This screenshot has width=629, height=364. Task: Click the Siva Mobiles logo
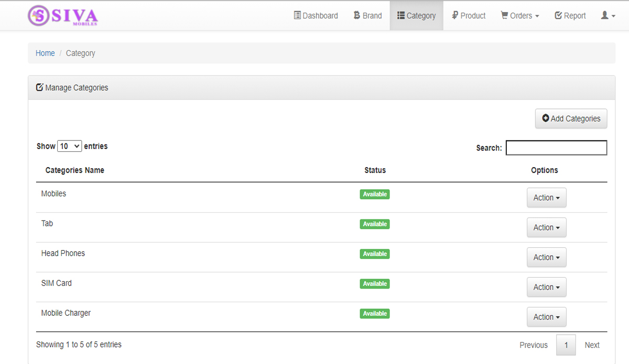point(63,16)
